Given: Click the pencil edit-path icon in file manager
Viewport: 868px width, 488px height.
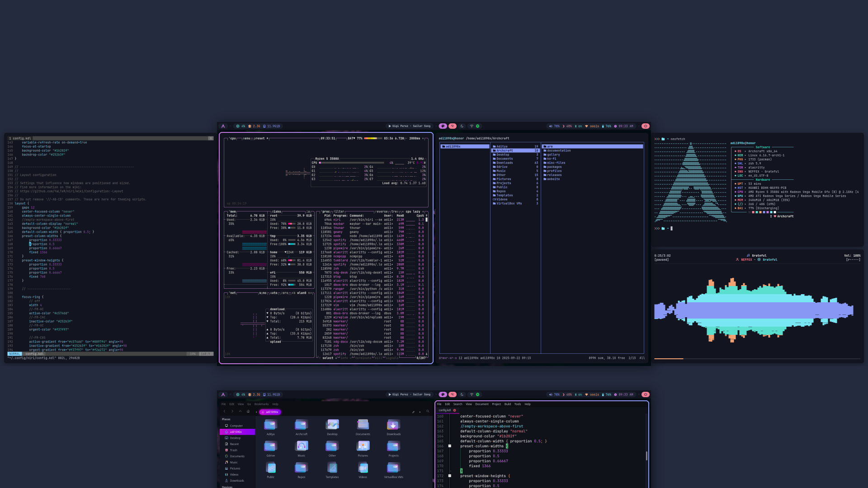Looking at the screenshot, I should (x=413, y=412).
